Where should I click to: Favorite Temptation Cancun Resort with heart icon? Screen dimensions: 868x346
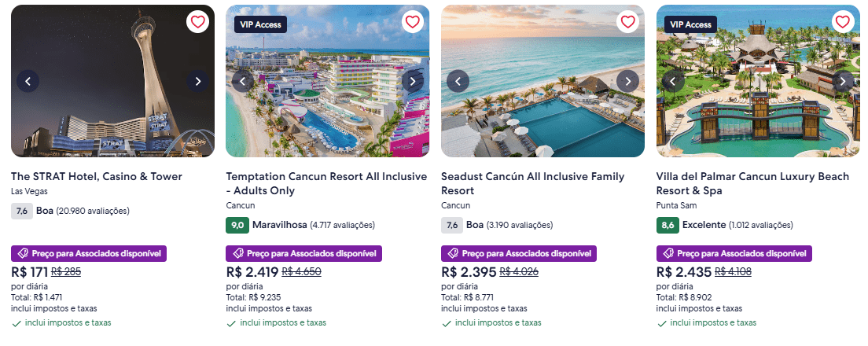tap(412, 22)
